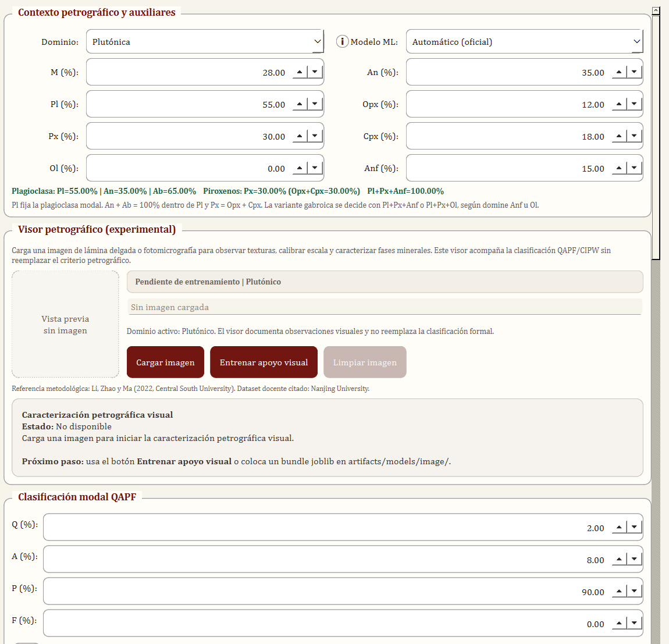Screen dimensions: 669x644
Task: Click 'Visor petrográfico (experimental)' section title
Action: pos(97,229)
